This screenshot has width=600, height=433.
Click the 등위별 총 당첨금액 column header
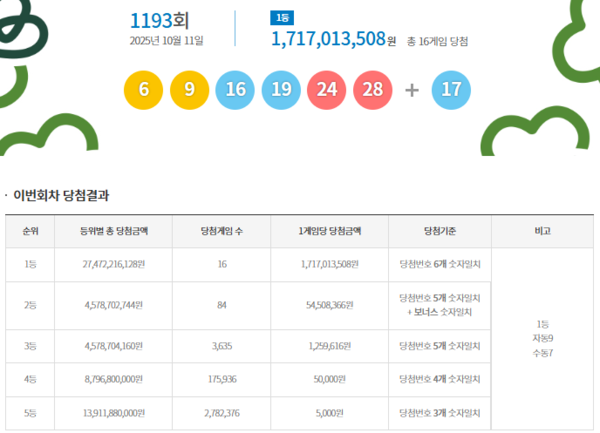[113, 231]
